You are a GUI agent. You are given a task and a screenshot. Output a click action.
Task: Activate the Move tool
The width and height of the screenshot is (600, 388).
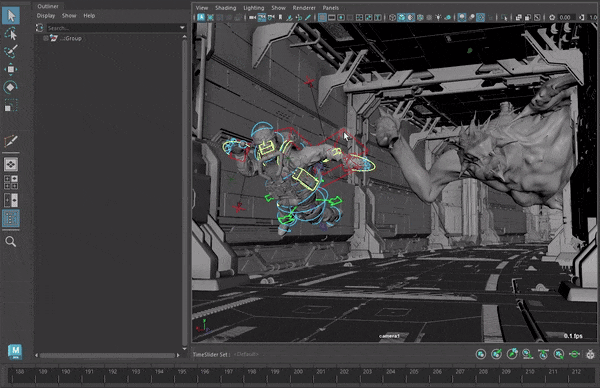[x=11, y=69]
